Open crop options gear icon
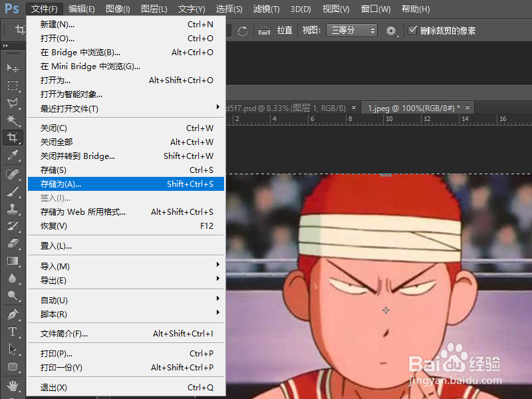532x399 pixels. pos(391,31)
